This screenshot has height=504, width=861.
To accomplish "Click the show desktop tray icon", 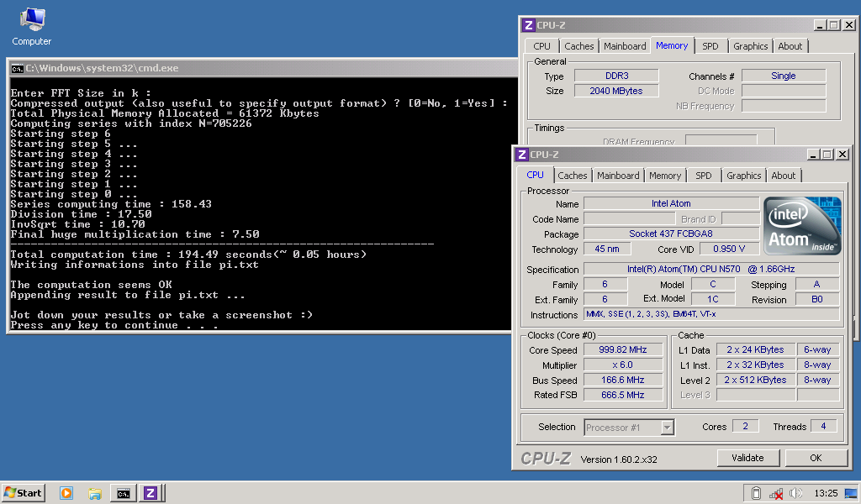I will coord(851,493).
